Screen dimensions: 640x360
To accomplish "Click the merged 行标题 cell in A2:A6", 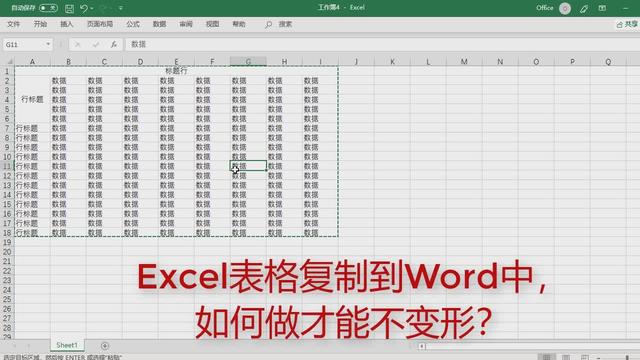I will click(32, 100).
